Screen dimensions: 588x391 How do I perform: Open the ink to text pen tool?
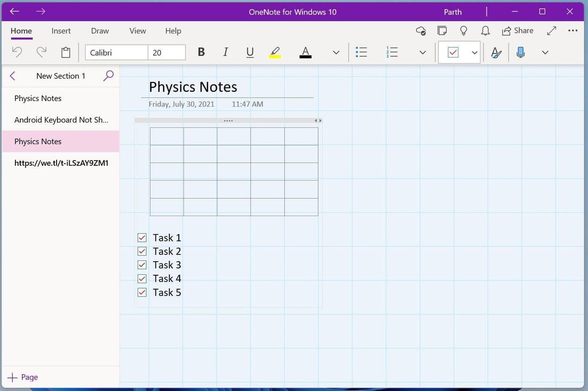[496, 52]
